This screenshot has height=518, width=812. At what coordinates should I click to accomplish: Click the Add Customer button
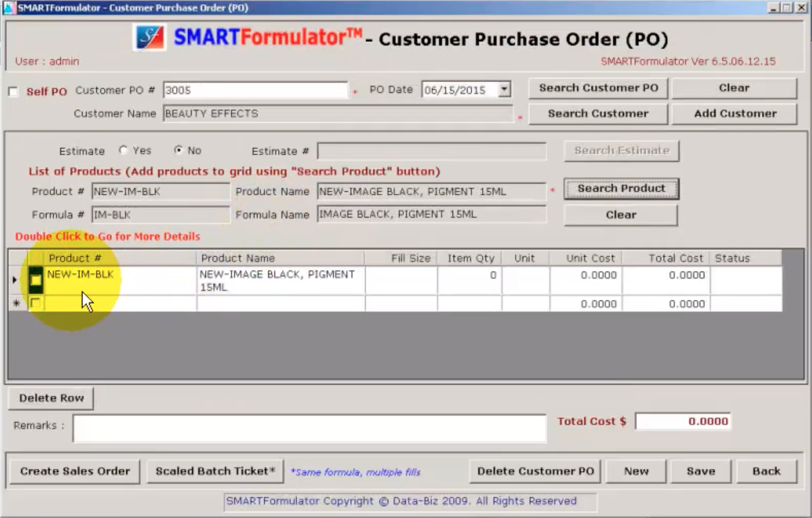coord(734,113)
